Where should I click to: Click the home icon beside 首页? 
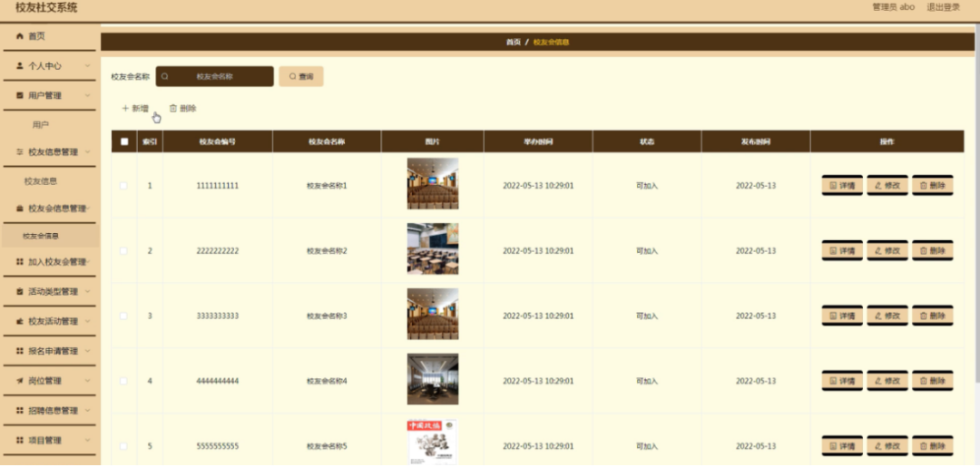[19, 36]
